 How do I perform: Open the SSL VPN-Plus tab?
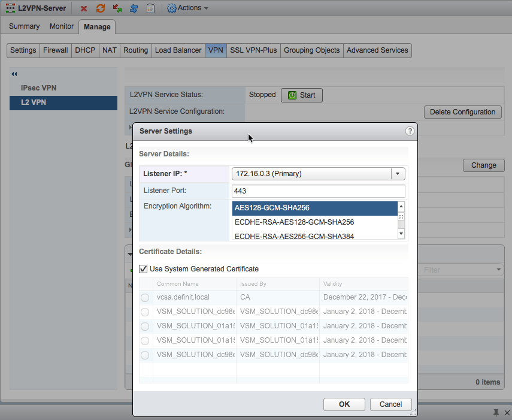(253, 50)
